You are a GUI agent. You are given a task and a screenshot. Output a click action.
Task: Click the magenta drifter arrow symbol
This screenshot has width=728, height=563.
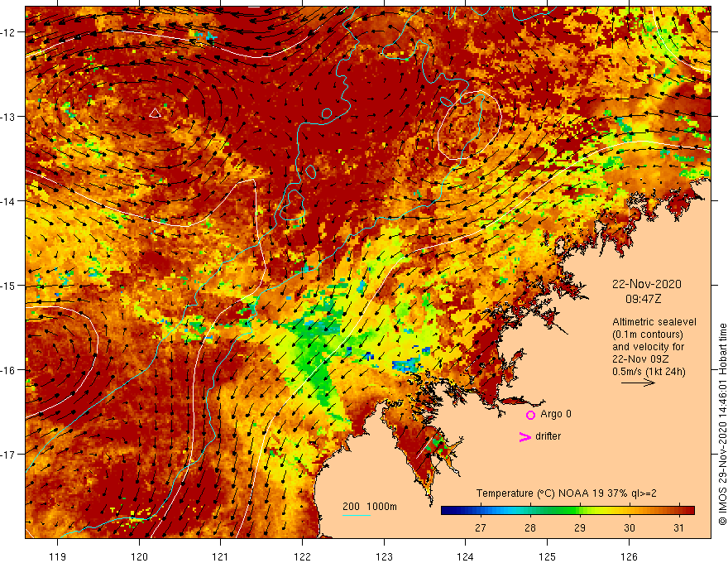[525, 436]
